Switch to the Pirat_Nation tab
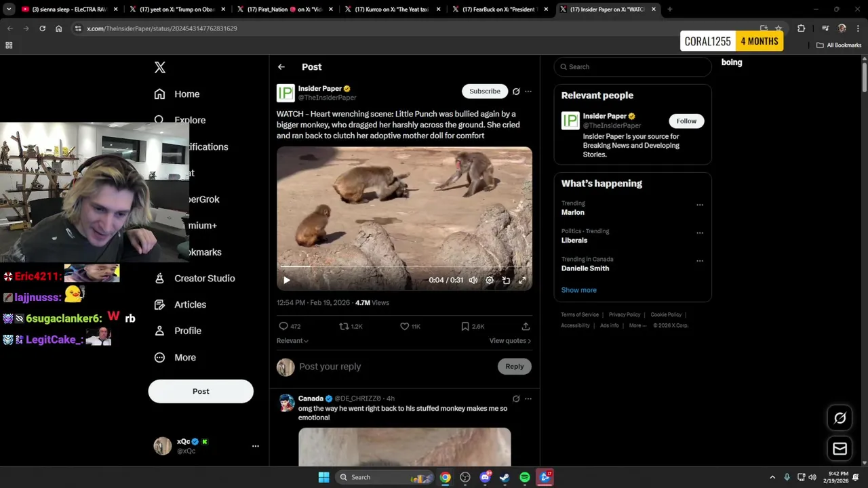The width and height of the screenshot is (868, 488). [x=285, y=9]
